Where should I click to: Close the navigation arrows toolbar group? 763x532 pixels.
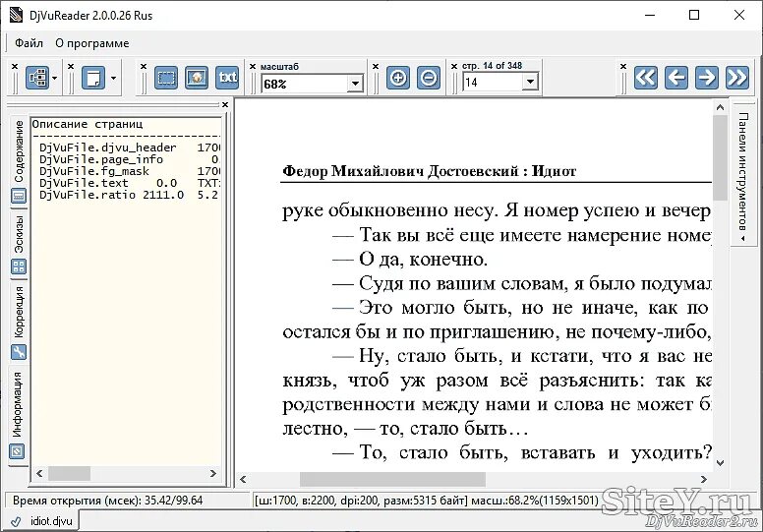pyautogui.click(x=623, y=66)
